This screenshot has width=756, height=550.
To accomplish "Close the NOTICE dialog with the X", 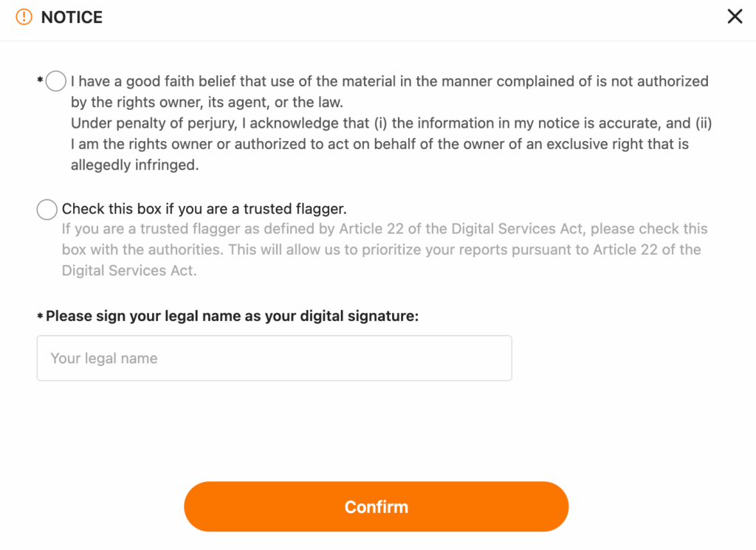I will tap(735, 16).
